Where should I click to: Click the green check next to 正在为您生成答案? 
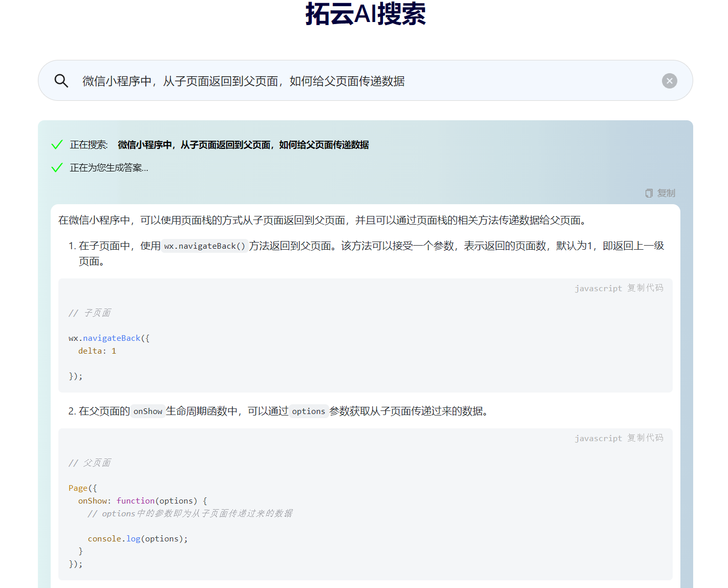(57, 167)
